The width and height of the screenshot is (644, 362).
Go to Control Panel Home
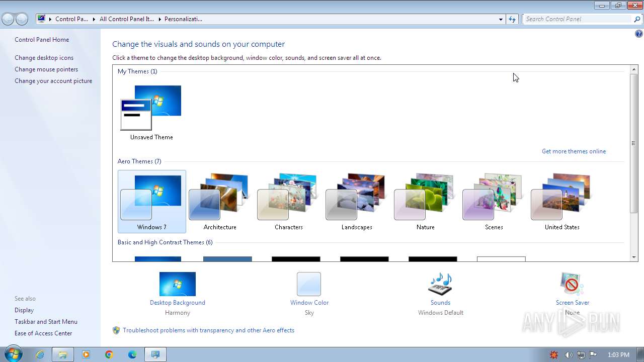42,40
